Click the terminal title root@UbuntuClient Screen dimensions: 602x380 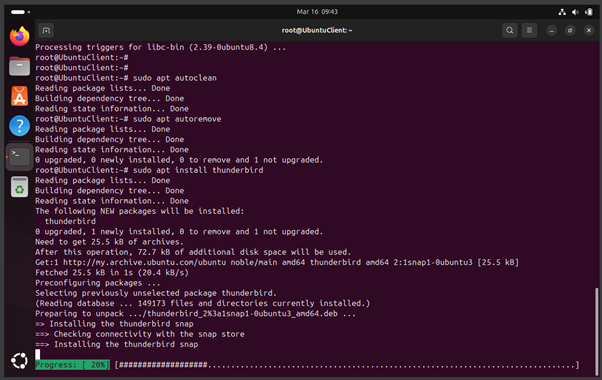click(x=317, y=30)
